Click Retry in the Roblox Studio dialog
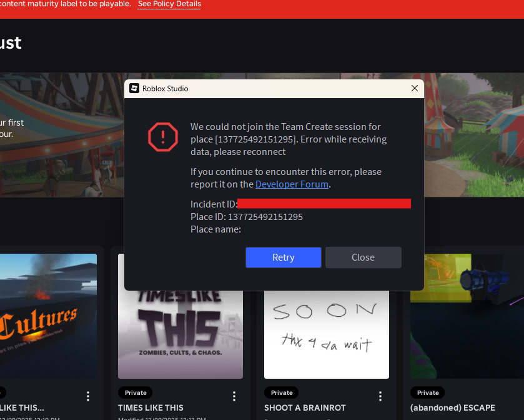Viewport: 524px width, 420px height. 284,257
